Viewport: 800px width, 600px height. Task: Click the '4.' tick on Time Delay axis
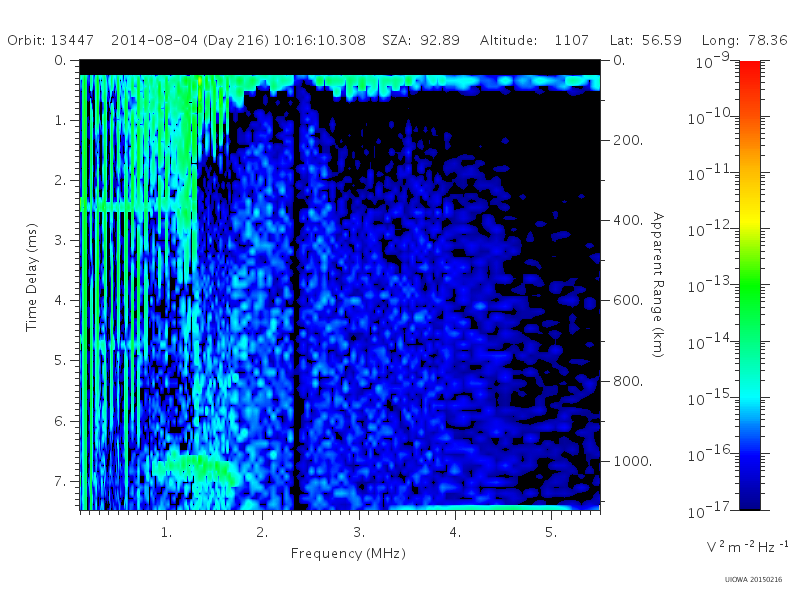click(60, 301)
